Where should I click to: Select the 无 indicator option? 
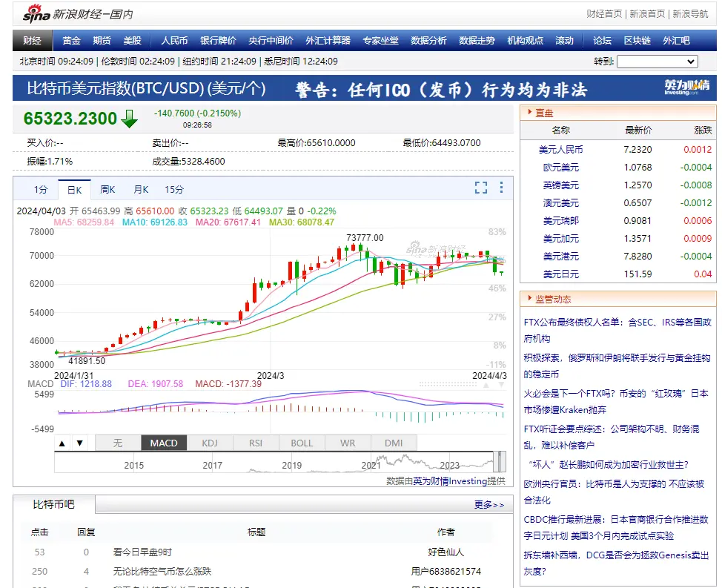(118, 443)
